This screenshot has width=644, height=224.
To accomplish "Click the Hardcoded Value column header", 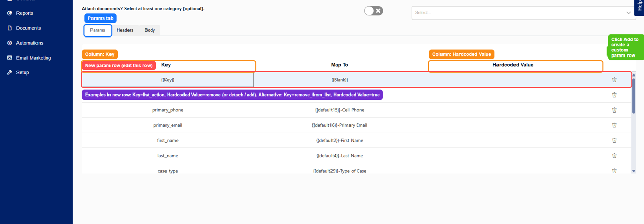I will [513, 65].
